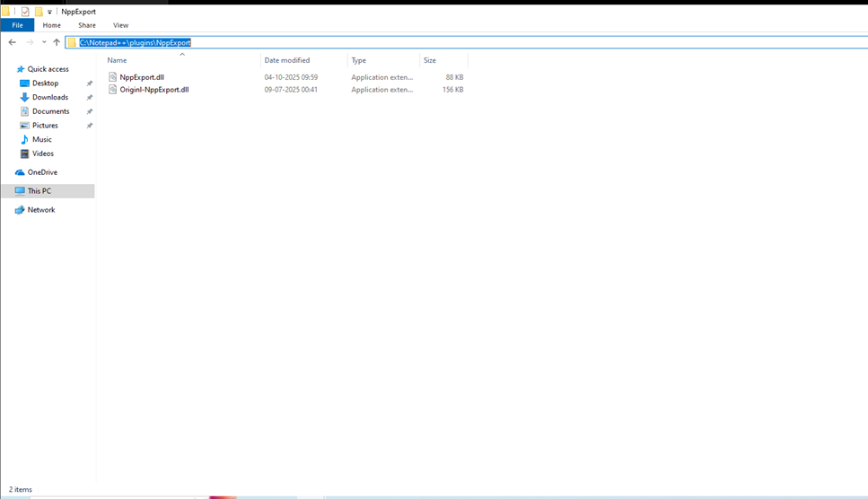Switch to the Share ribbon tab
This screenshot has height=499, width=868.
pos(86,25)
